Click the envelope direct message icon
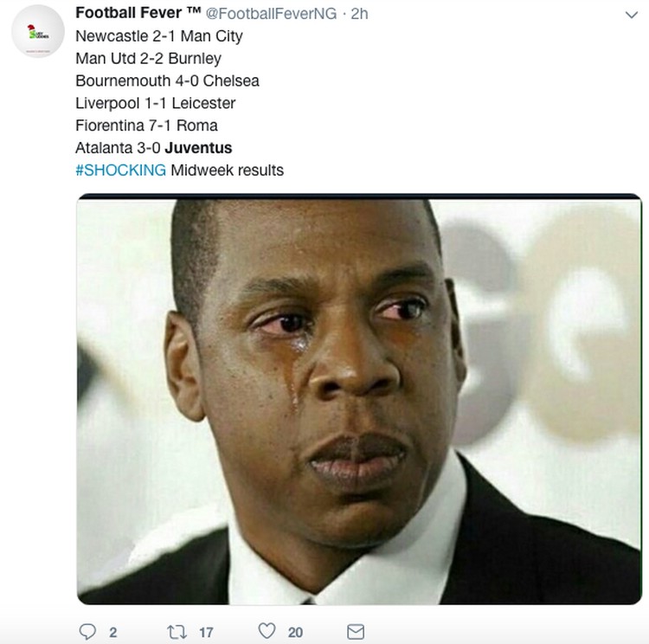This screenshot has height=644, width=649. click(x=356, y=632)
